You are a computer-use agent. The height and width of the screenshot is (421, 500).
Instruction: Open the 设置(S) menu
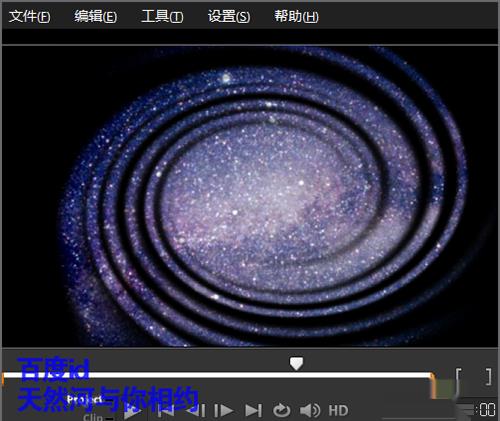(x=229, y=16)
